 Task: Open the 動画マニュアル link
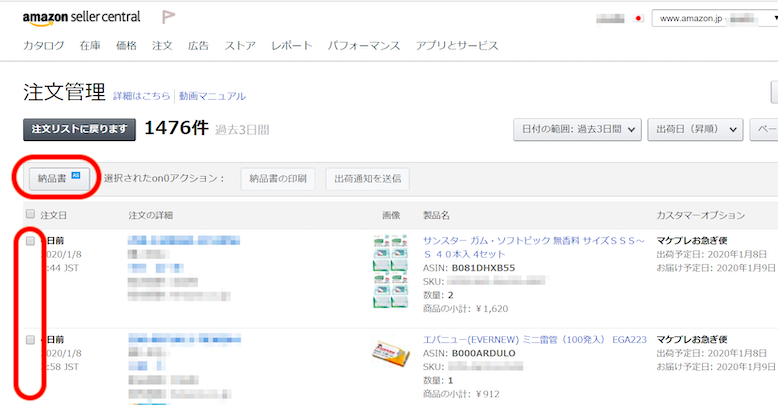[212, 96]
